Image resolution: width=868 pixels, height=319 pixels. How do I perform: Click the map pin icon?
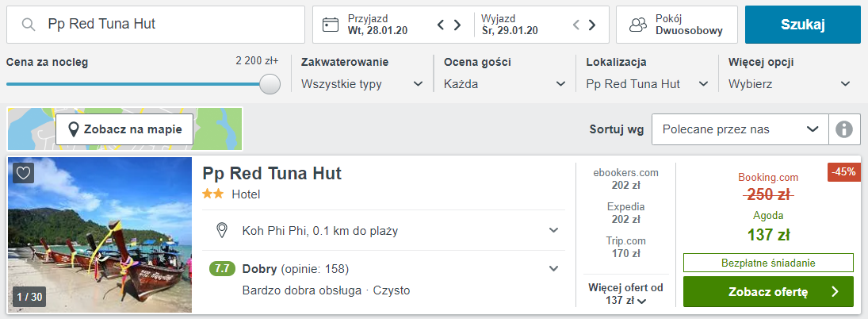pos(73,129)
